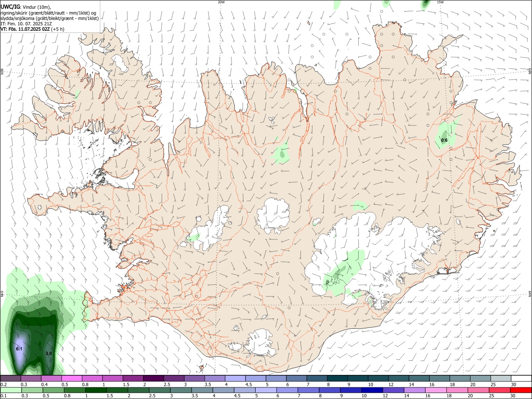Click the 'slydda/snjókoma' header line
This screenshot has height=399, width=532.
click(x=49, y=18)
